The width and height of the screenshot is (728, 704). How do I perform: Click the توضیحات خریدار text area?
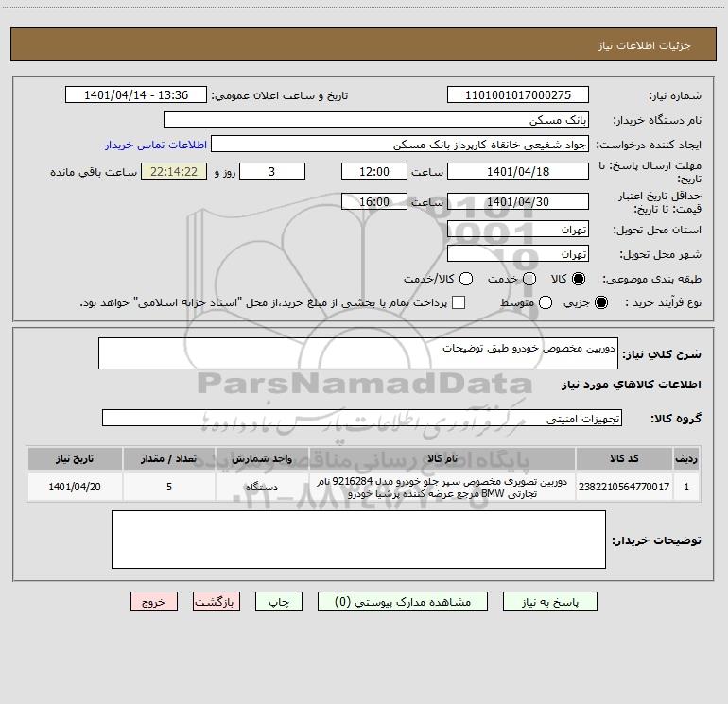point(358,540)
